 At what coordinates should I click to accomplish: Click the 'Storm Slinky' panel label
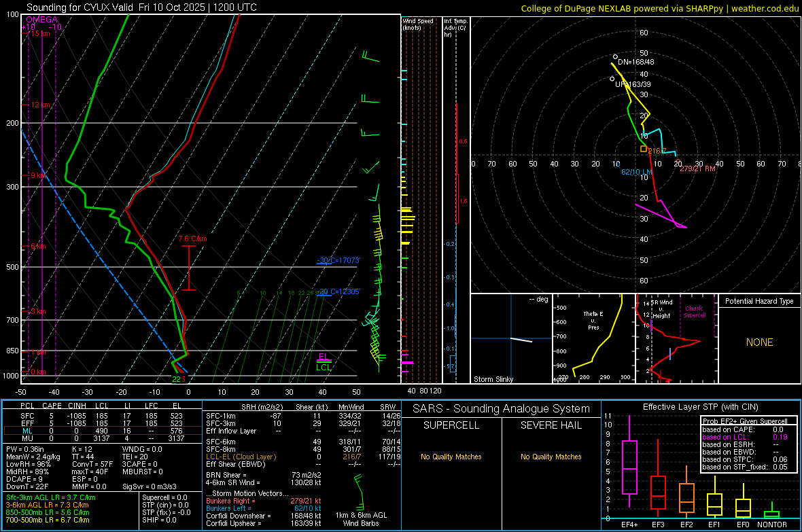(493, 379)
